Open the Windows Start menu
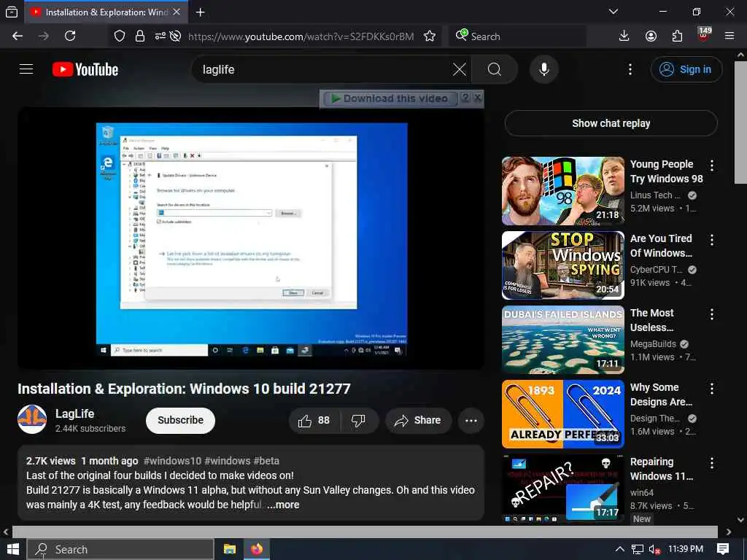Image resolution: width=747 pixels, height=560 pixels. [x=13, y=549]
